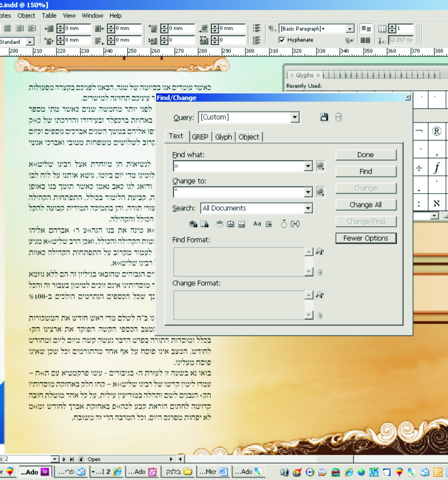Toggle Whole Word search option
448x480 pixels.
269,224
